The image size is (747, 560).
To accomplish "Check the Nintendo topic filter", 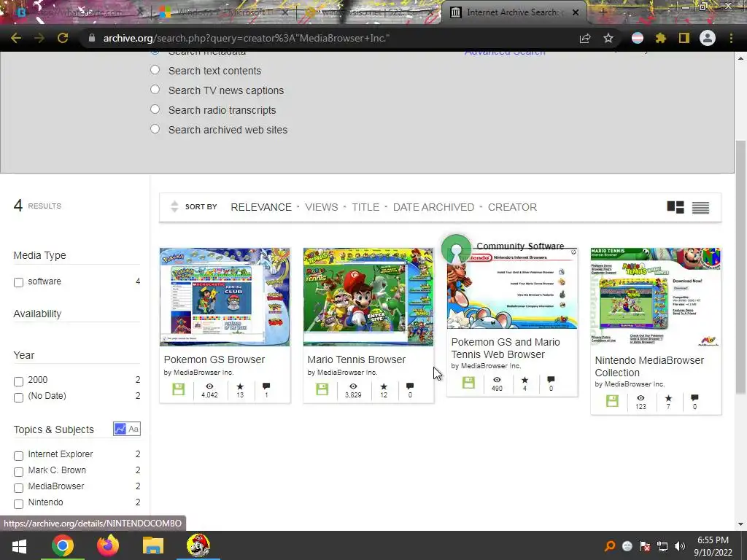I will point(18,504).
